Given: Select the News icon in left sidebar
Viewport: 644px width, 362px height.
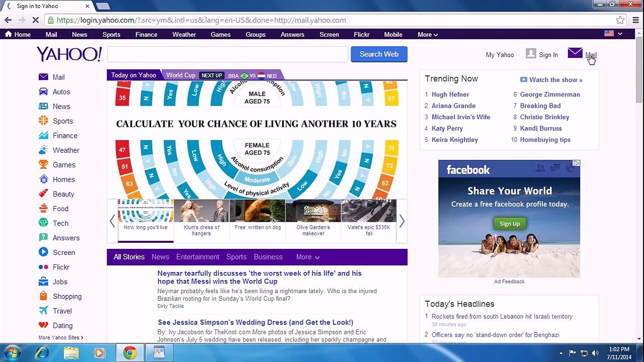Looking at the screenshot, I should click(x=43, y=106).
